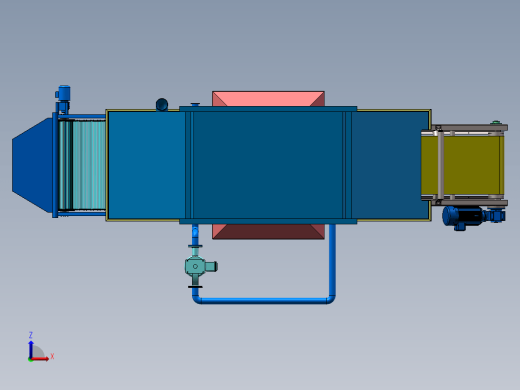Select the left lighter blue tank section
This screenshot has width=520, height=390.
click(147, 165)
